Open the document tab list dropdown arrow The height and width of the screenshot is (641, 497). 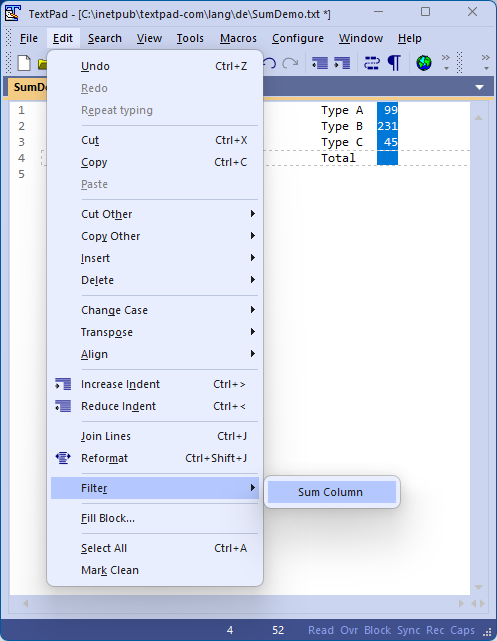(479, 87)
